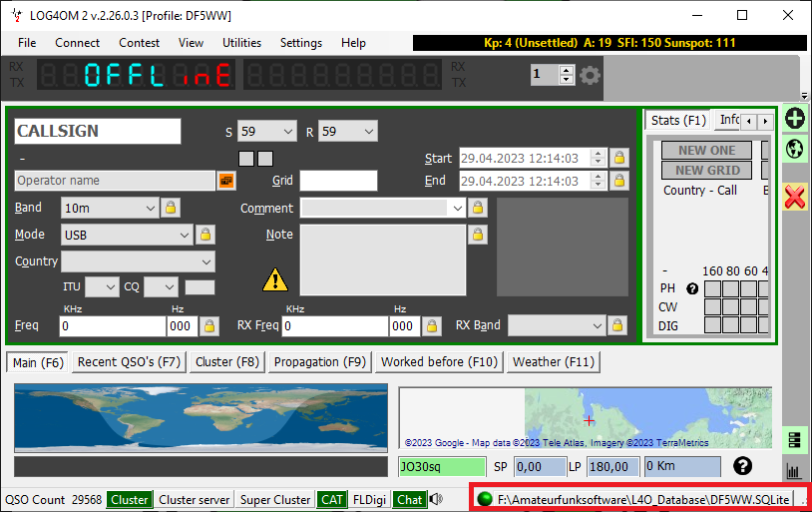Toggle the Freq lock icon
This screenshot has width=812, height=512.
pos(209,326)
